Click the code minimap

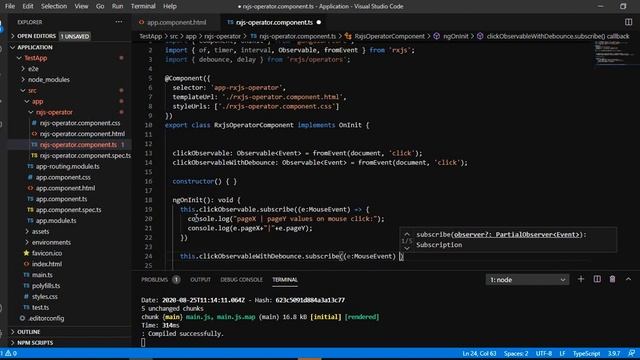click(x=616, y=53)
